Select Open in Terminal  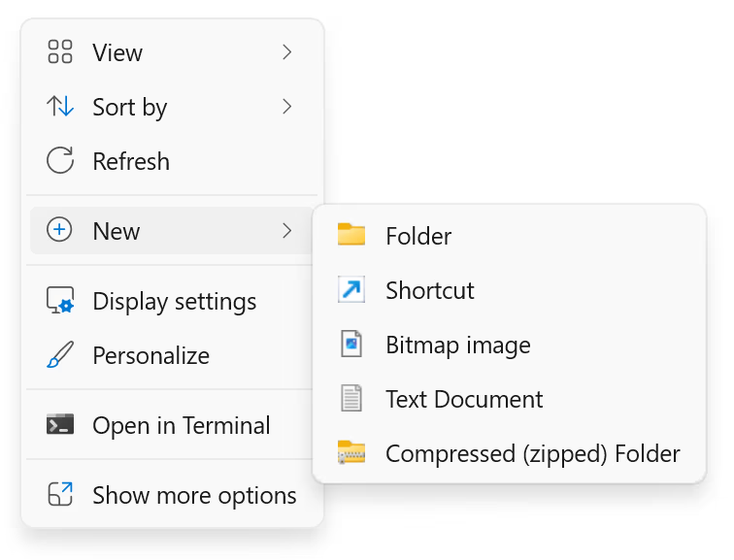[172, 425]
